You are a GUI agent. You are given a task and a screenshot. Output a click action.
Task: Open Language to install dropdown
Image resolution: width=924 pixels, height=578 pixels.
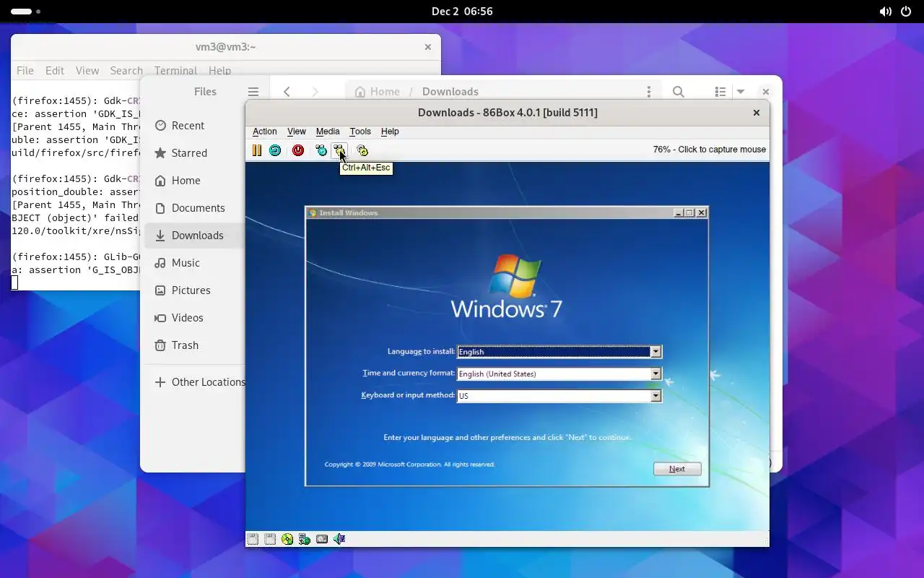pyautogui.click(x=655, y=352)
